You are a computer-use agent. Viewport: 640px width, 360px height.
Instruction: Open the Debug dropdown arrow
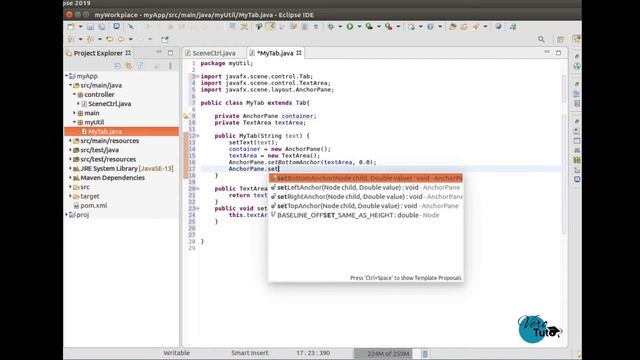coord(340,27)
